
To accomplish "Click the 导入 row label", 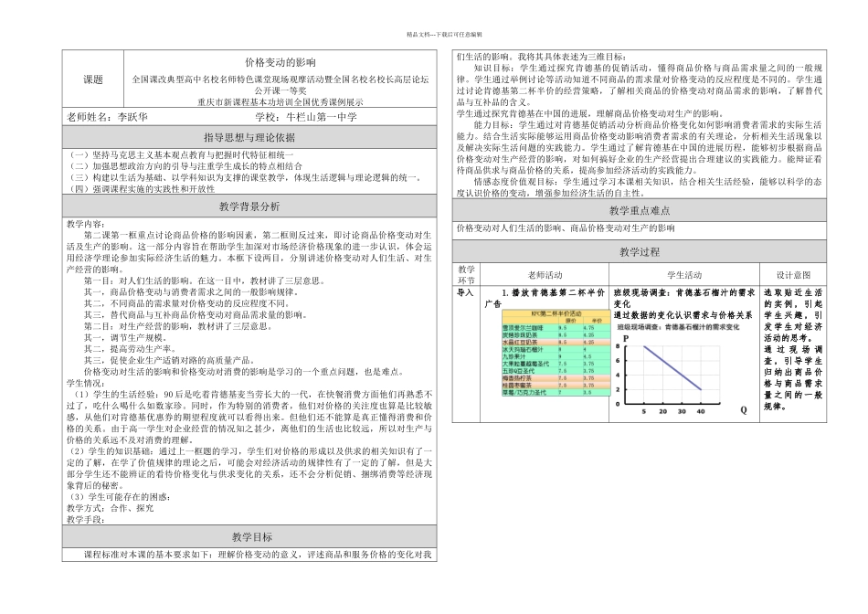I will (x=465, y=292).
